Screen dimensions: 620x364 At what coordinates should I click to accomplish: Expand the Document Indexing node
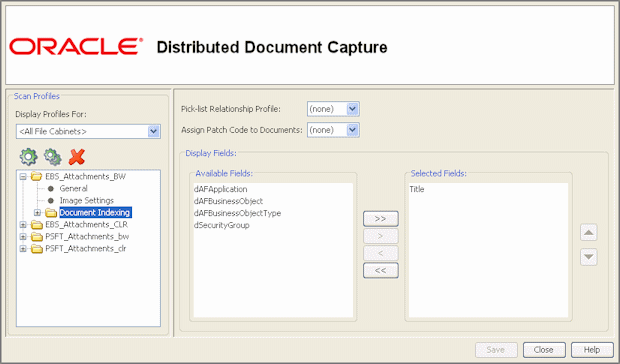click(37, 213)
